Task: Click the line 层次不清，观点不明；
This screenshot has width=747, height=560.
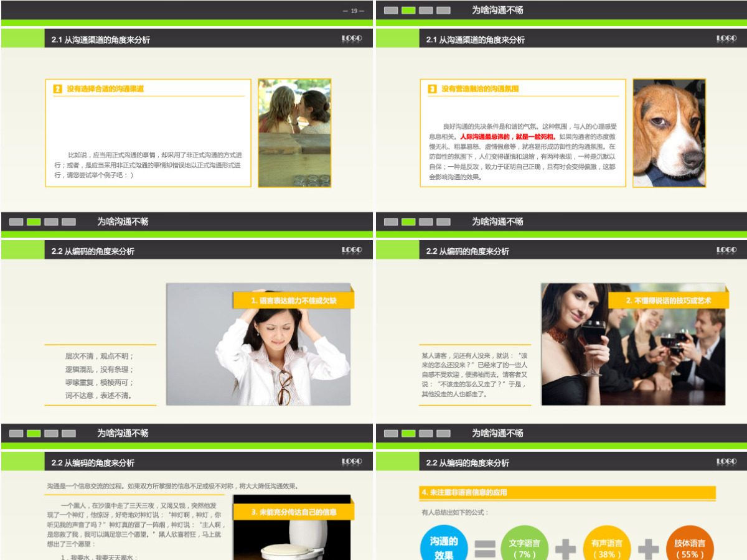Action: tap(100, 356)
